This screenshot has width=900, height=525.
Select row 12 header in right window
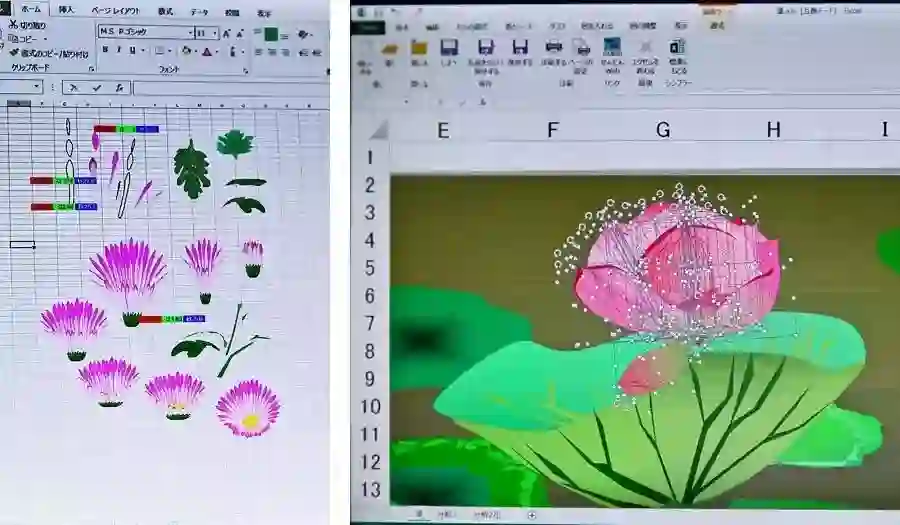point(369,462)
